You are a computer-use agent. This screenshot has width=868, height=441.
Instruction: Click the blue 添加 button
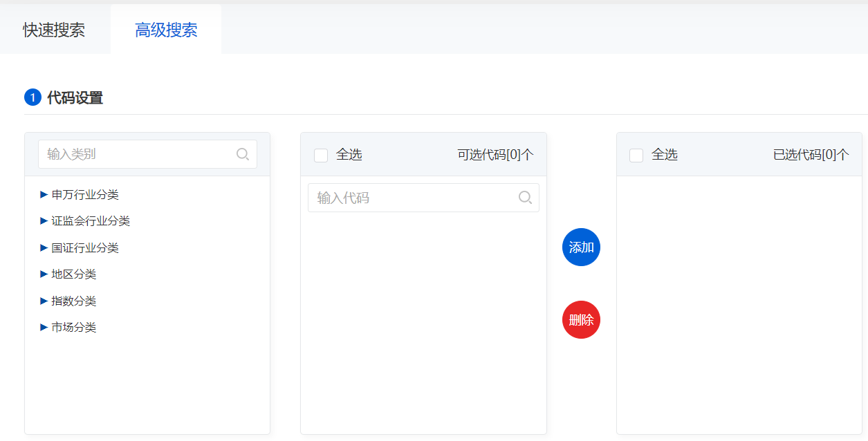tap(581, 247)
